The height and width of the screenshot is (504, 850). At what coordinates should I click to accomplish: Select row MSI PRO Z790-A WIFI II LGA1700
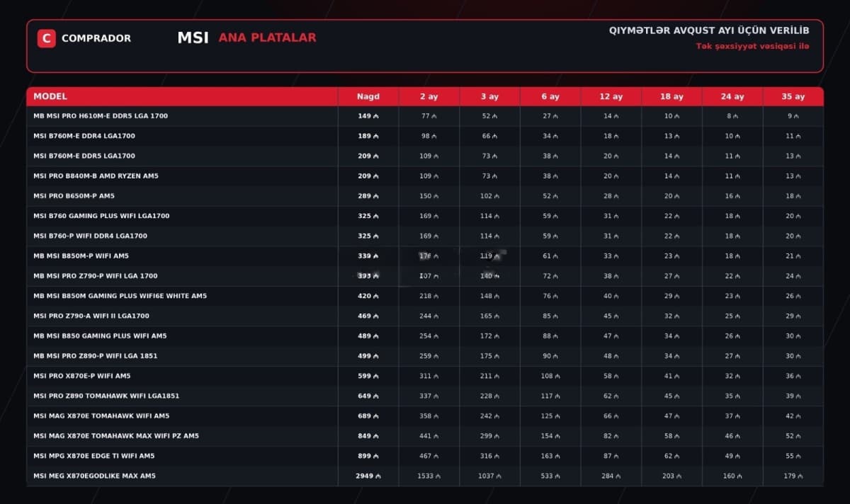[x=425, y=316]
